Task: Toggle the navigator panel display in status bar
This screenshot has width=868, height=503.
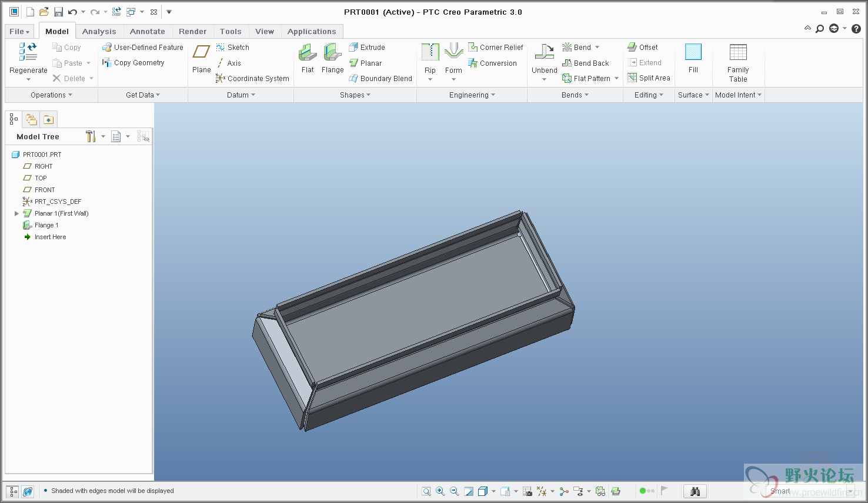Action: (12, 491)
